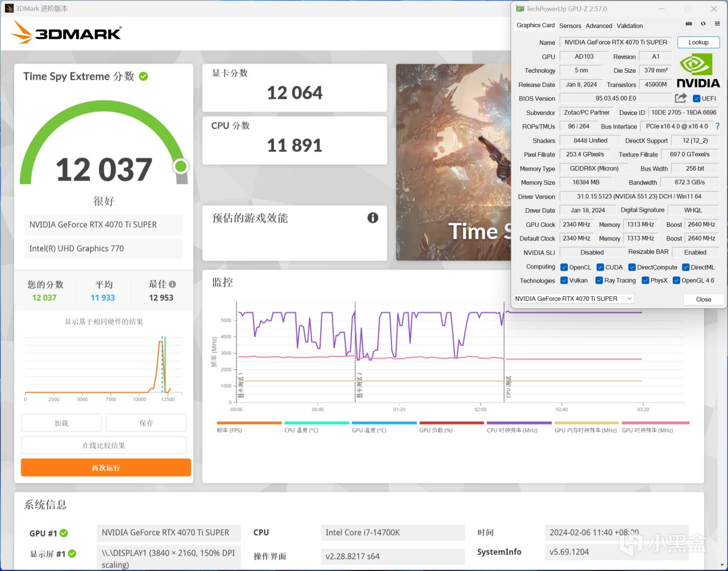Click the GPU-Z screenshot camera icon

click(x=689, y=24)
